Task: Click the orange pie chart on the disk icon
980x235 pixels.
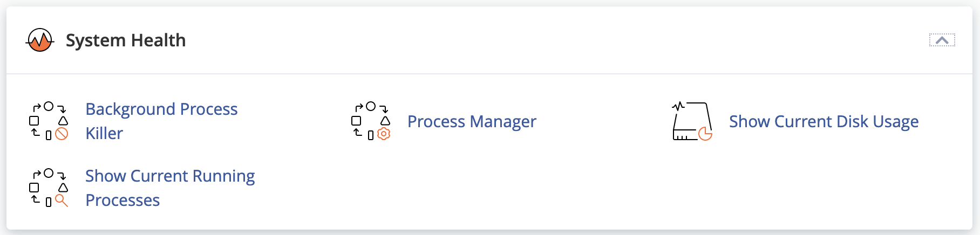Action: [705, 134]
